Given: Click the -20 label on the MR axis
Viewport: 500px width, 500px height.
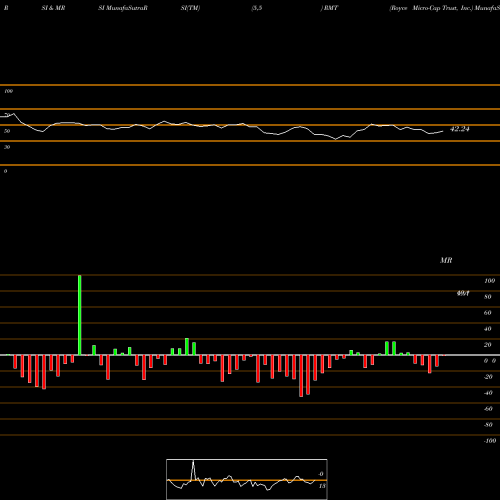Looking at the screenshot, I should coord(488,377).
